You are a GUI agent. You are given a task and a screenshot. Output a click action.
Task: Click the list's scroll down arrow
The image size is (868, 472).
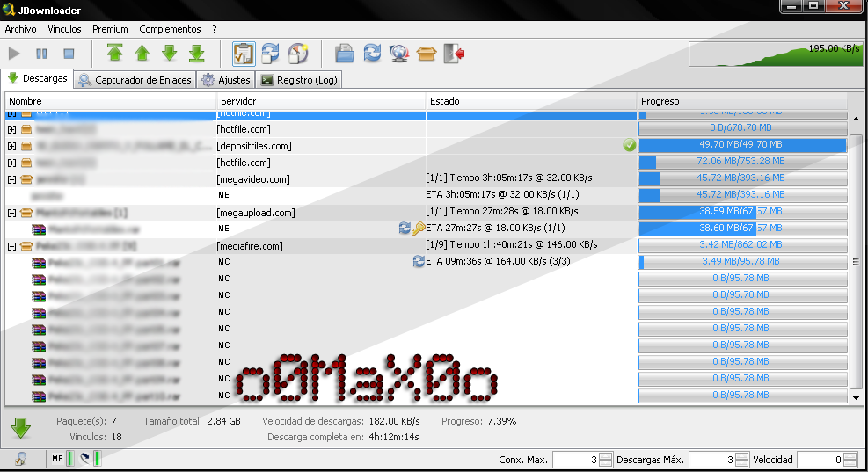pos(856,398)
